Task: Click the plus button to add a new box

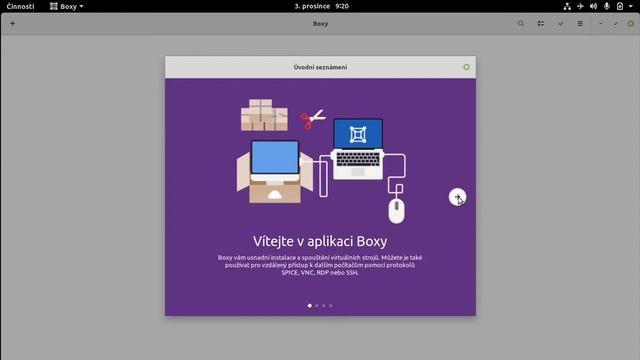Action: (x=13, y=24)
